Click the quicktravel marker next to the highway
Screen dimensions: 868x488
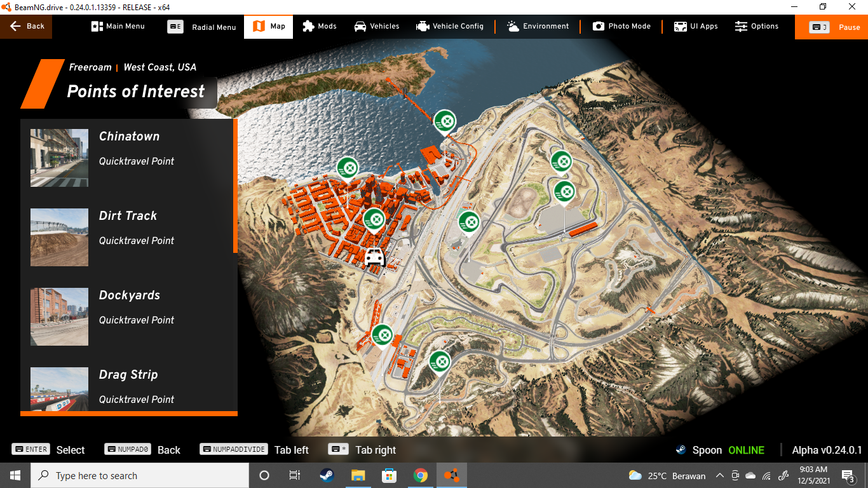pyautogui.click(x=470, y=222)
